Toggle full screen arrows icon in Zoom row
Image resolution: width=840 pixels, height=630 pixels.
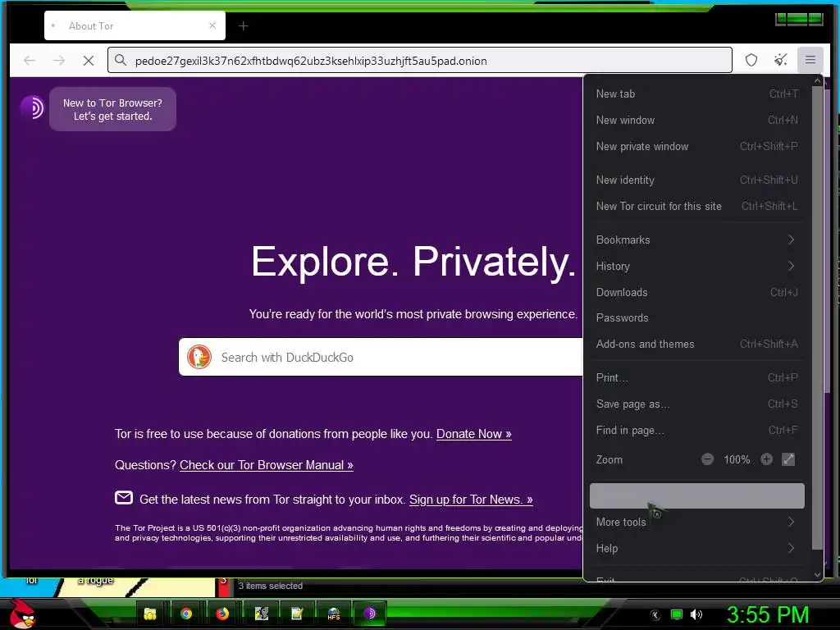click(788, 459)
